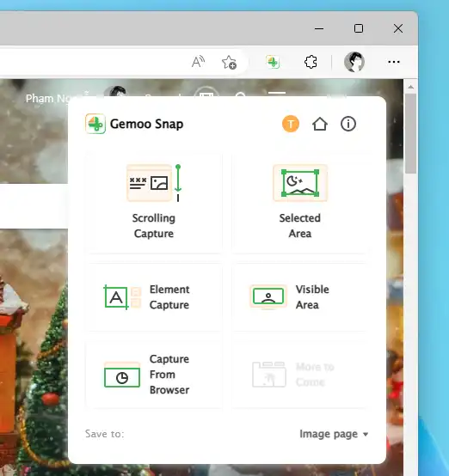Select Capture From Browser option
Image resolution: width=449 pixels, height=476 pixels.
[x=154, y=375]
